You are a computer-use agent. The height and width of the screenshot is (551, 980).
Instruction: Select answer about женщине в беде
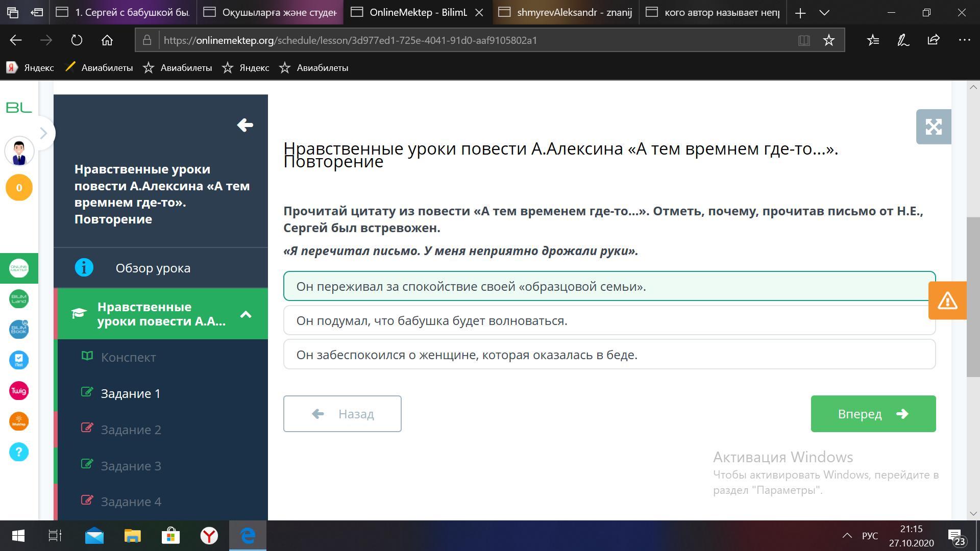609,355
